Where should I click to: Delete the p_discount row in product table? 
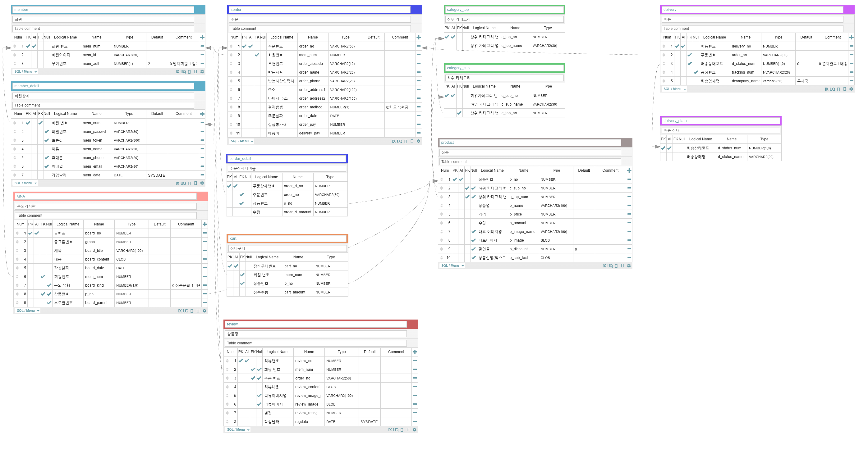[629, 249]
